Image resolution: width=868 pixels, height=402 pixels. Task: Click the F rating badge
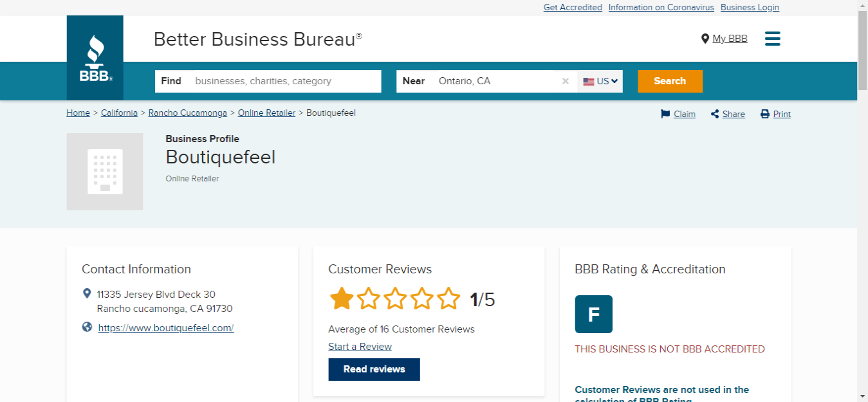[593, 314]
